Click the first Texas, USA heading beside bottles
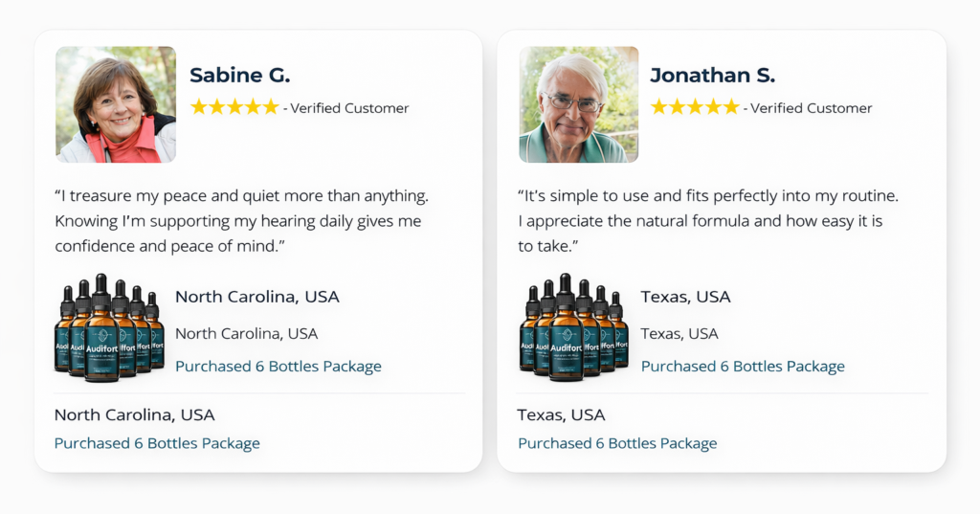This screenshot has height=514, width=980. coord(685,297)
